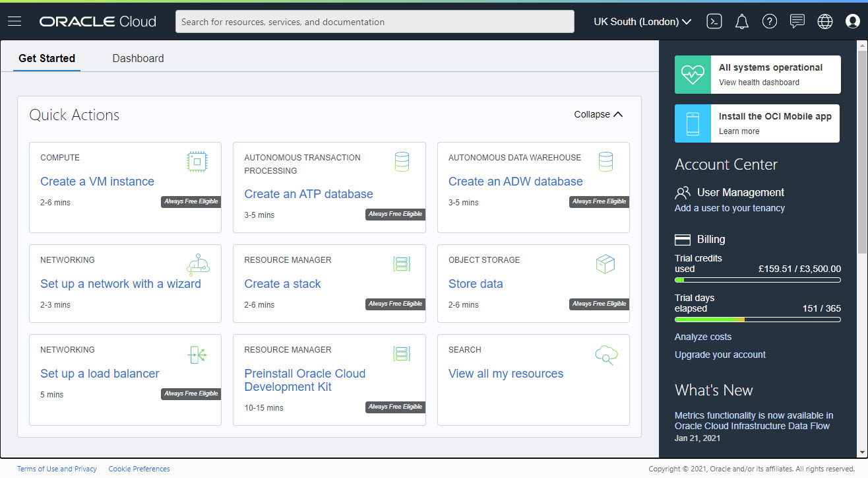
Task: Switch to the Dashboard tab
Action: click(138, 58)
